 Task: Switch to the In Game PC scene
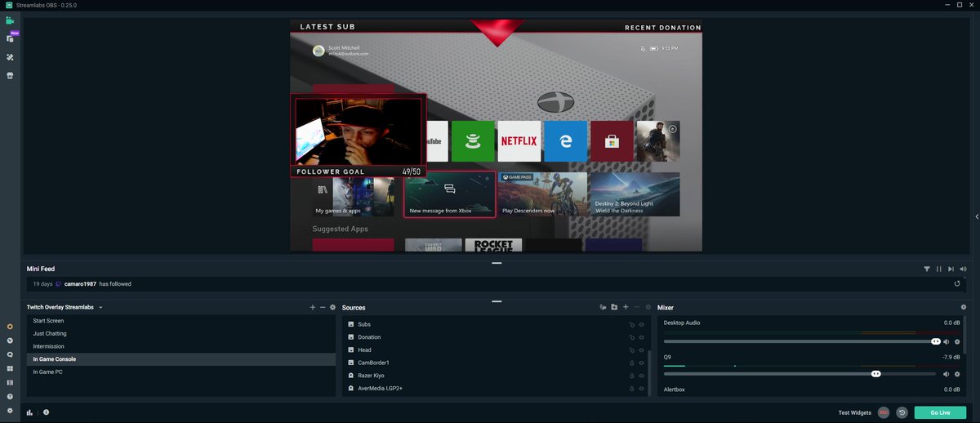[x=180, y=372]
